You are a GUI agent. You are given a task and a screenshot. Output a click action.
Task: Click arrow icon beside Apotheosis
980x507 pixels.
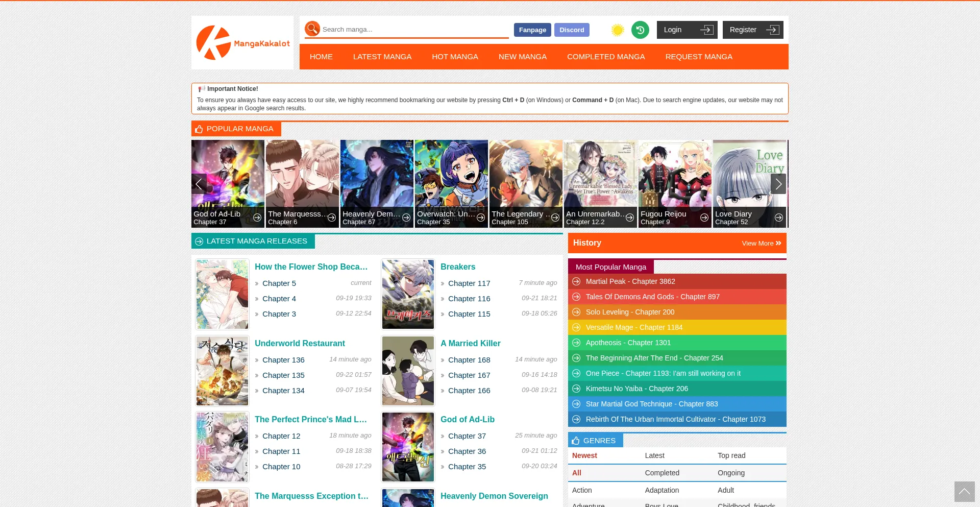(576, 343)
